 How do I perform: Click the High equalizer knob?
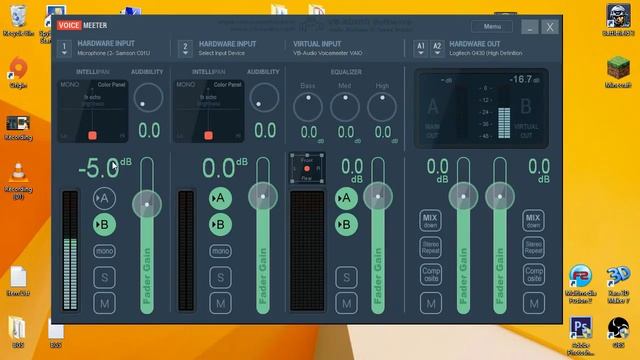[382, 107]
